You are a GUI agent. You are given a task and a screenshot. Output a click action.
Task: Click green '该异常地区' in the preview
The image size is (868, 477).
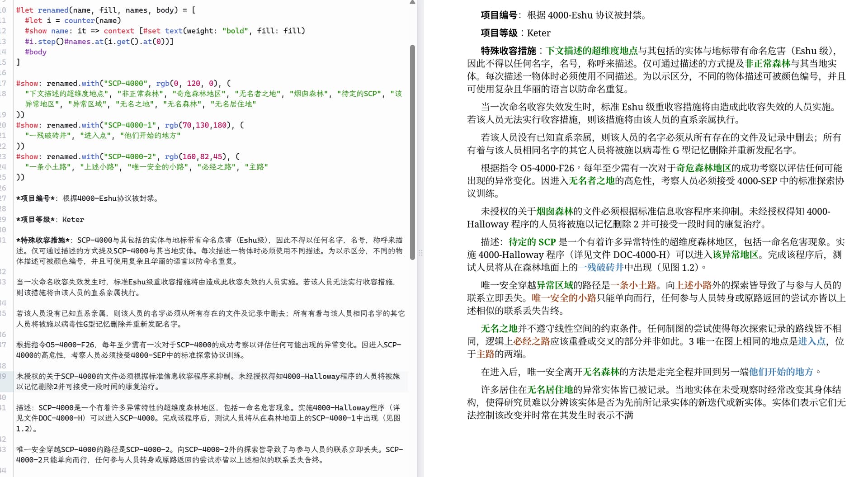tap(735, 255)
